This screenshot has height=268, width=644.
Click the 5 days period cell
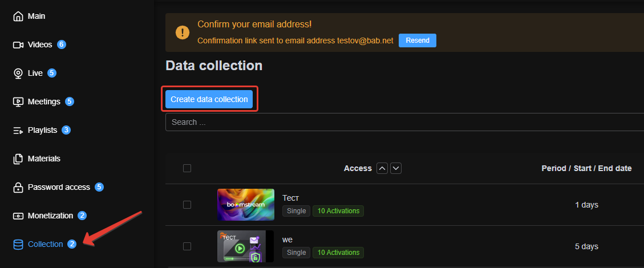coord(586,246)
